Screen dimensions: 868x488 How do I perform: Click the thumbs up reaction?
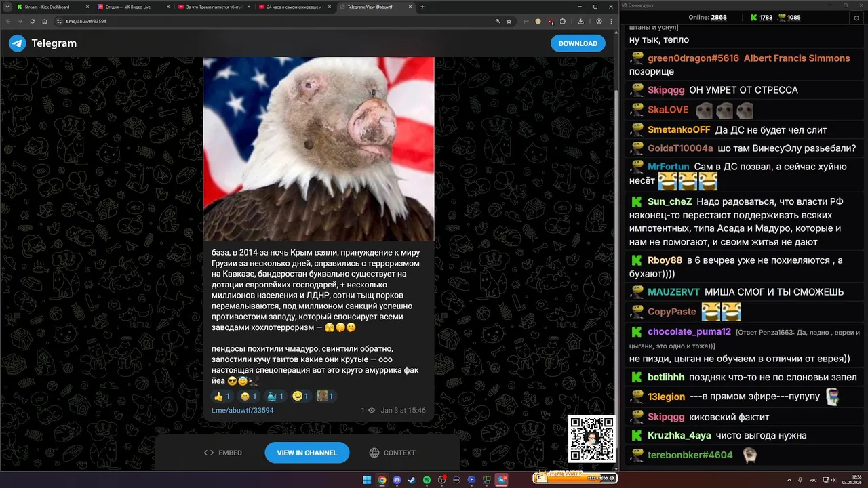pyautogui.click(x=222, y=396)
